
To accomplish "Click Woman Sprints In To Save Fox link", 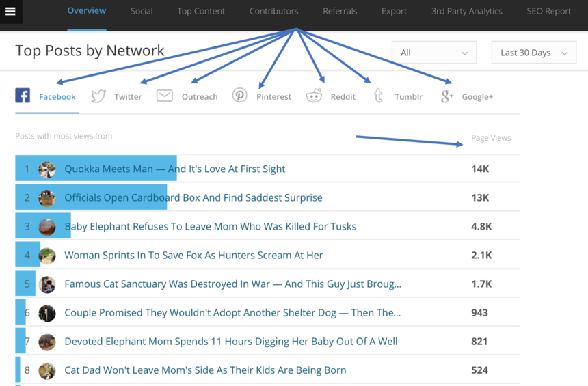I will 193,255.
